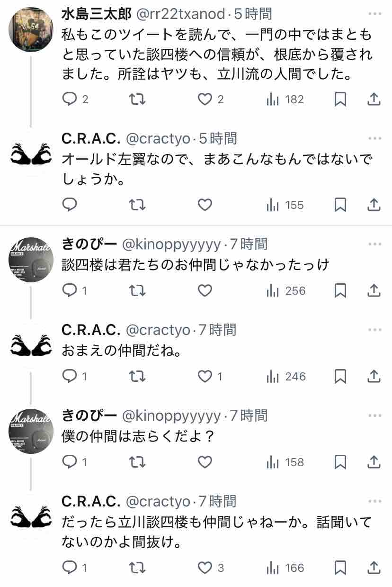Retweet C.R.A.C.'s おまえの仲間だね reply

pos(137,376)
